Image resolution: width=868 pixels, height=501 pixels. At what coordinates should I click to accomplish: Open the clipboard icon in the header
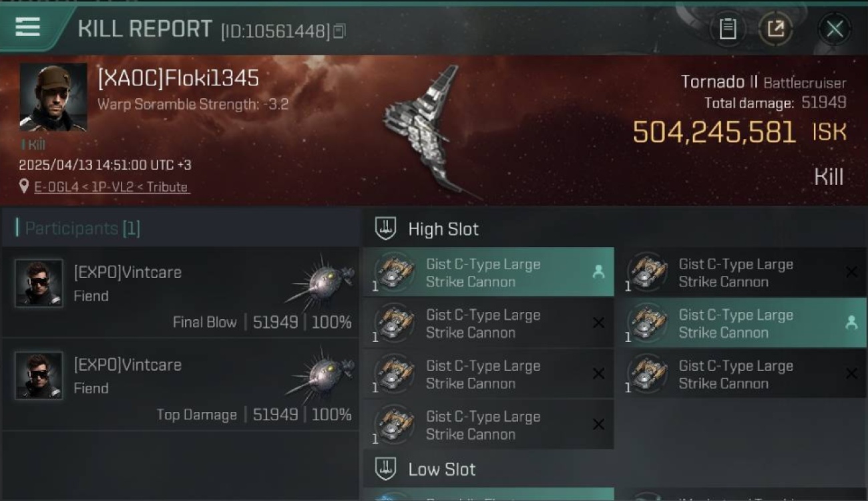pyautogui.click(x=728, y=29)
